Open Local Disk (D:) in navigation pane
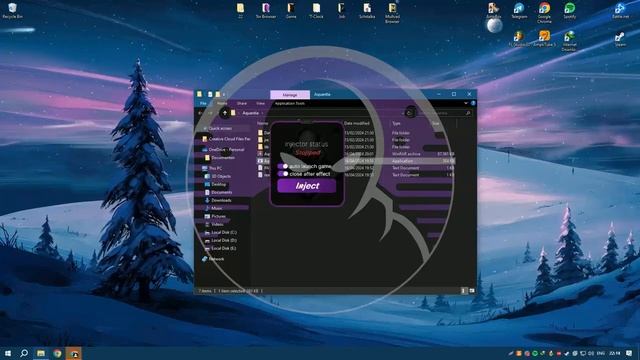Image resolution: width=640 pixels, height=360 pixels. (x=220, y=240)
